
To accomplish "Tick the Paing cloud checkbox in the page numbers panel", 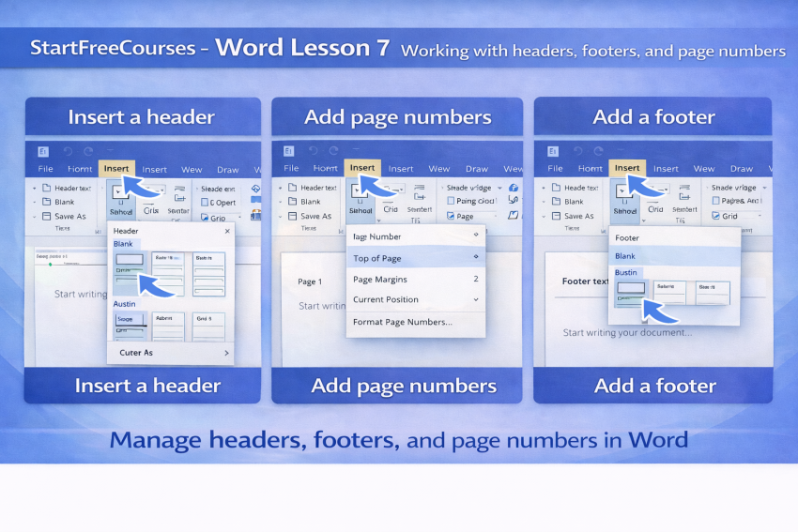I will pos(451,201).
